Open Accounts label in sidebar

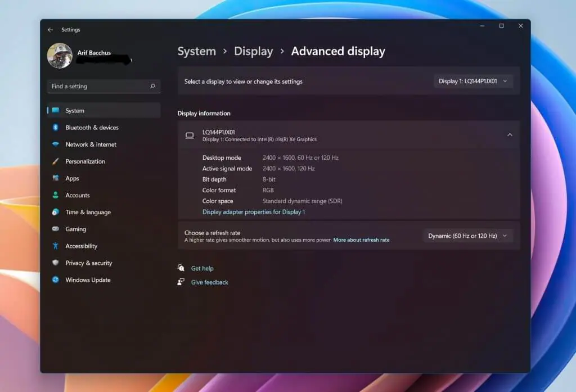[x=78, y=195]
